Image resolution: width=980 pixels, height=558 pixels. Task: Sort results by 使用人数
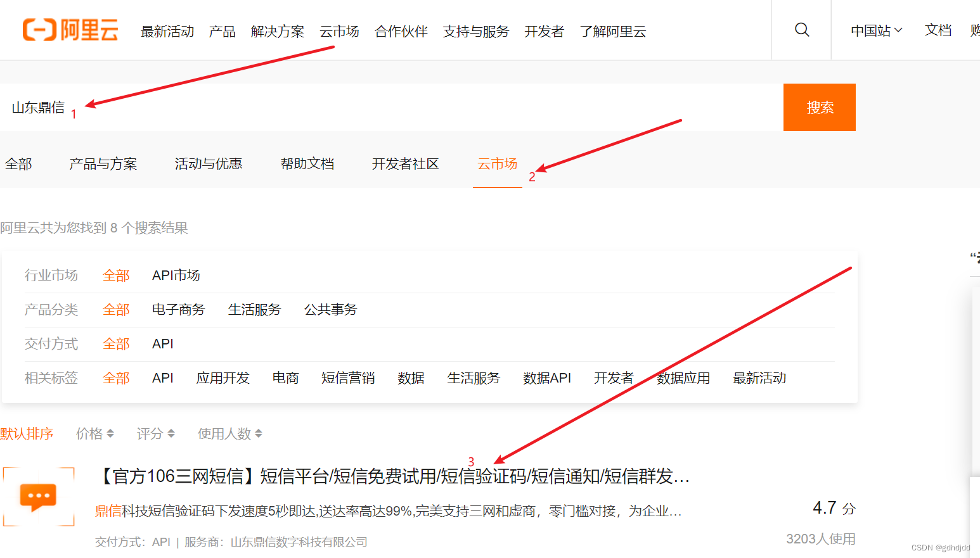(230, 434)
